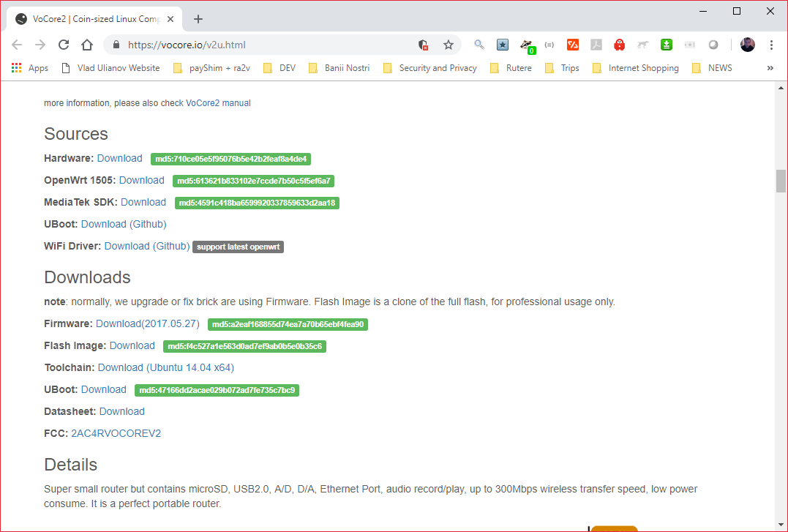Click the page's vertical scrollbar thumb
The image size is (788, 532).
(781, 181)
